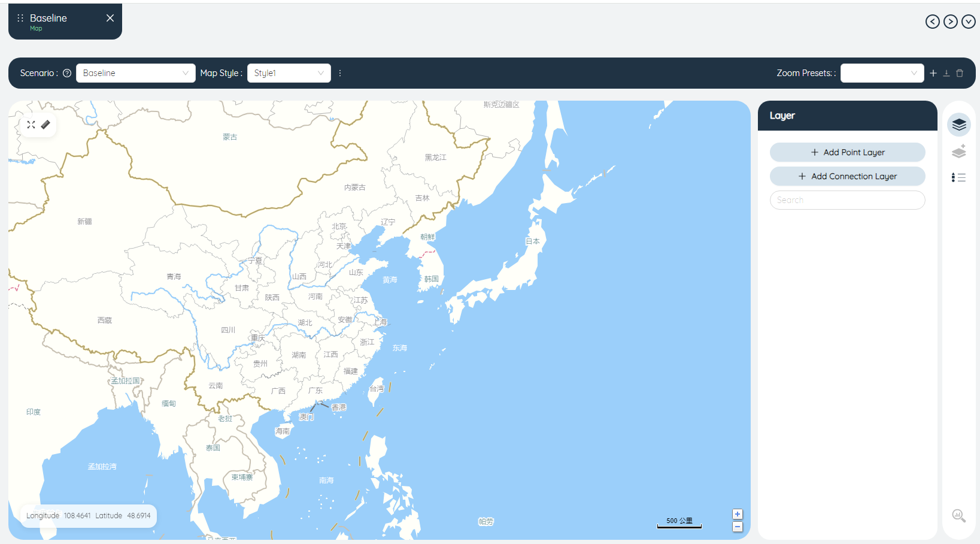Go to next page with right arrow circle
The width and height of the screenshot is (980, 544).
click(x=950, y=22)
